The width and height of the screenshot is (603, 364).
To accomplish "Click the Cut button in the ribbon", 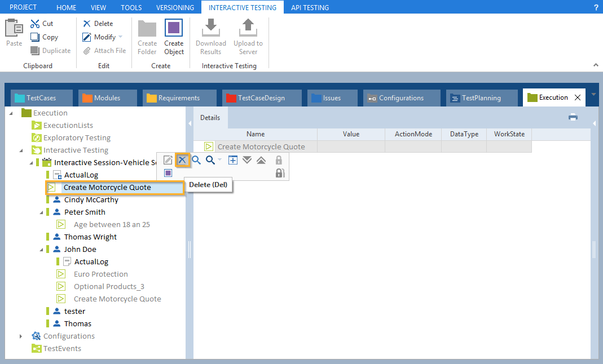I will [42, 24].
